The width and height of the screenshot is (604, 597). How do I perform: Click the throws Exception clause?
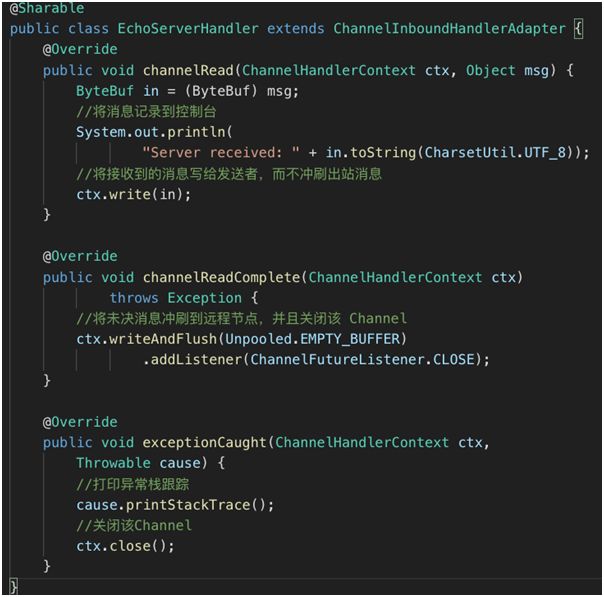[176, 298]
